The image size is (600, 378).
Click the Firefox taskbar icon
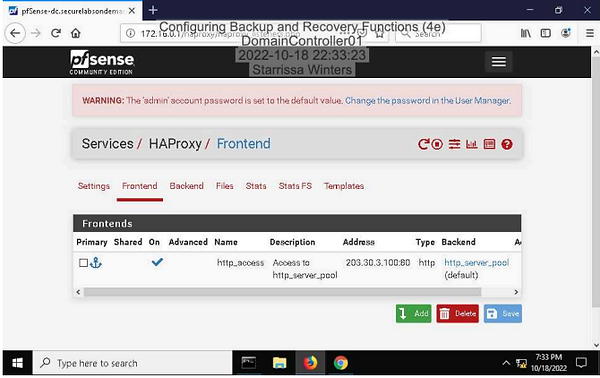point(310,363)
